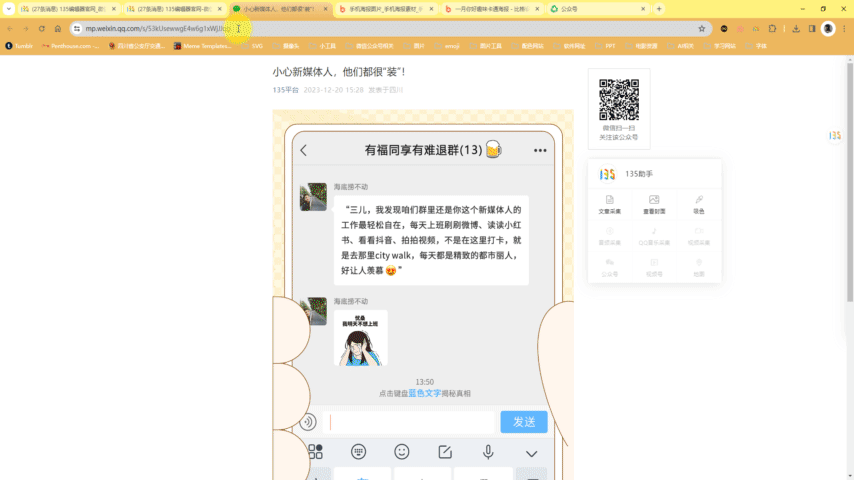Expand the 学习网站 bookmark folder
Image resolution: width=854 pixels, height=480 pixels.
720,46
